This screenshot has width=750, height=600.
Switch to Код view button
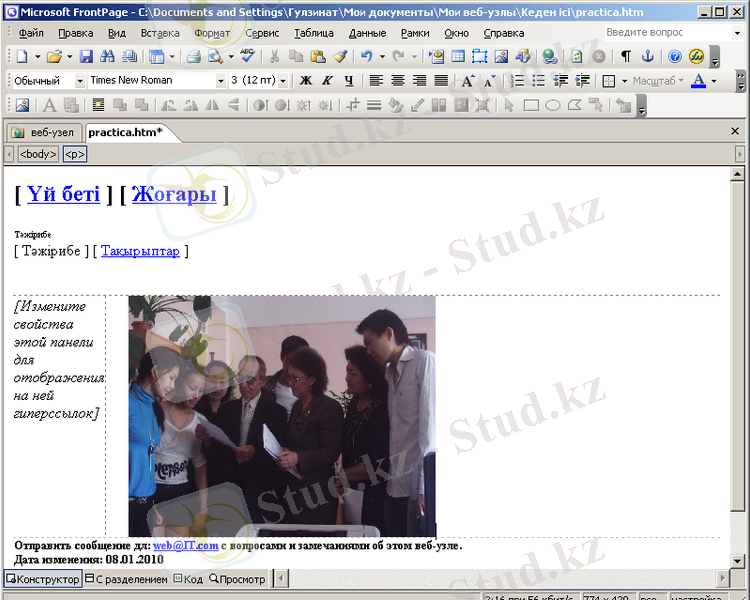pyautogui.click(x=188, y=579)
